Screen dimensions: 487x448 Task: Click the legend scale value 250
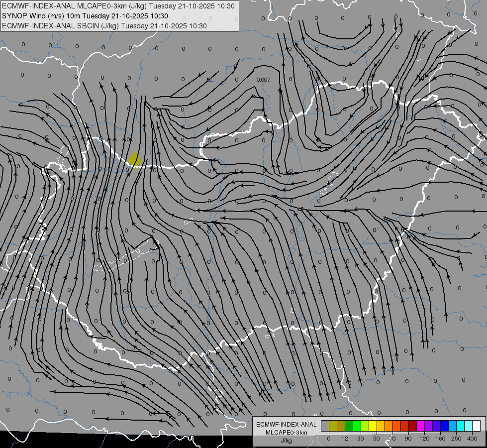[456, 439]
